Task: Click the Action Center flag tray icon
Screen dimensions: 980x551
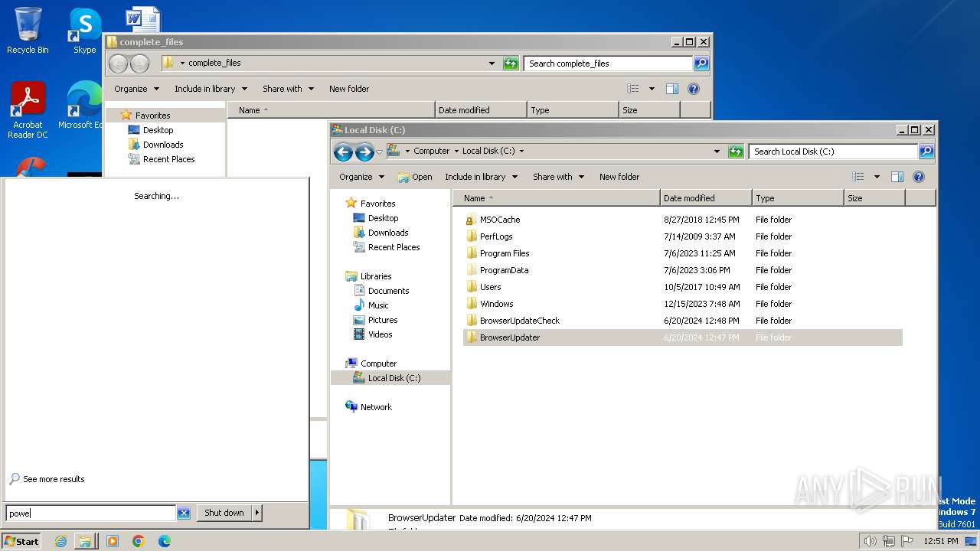Action: tap(907, 541)
